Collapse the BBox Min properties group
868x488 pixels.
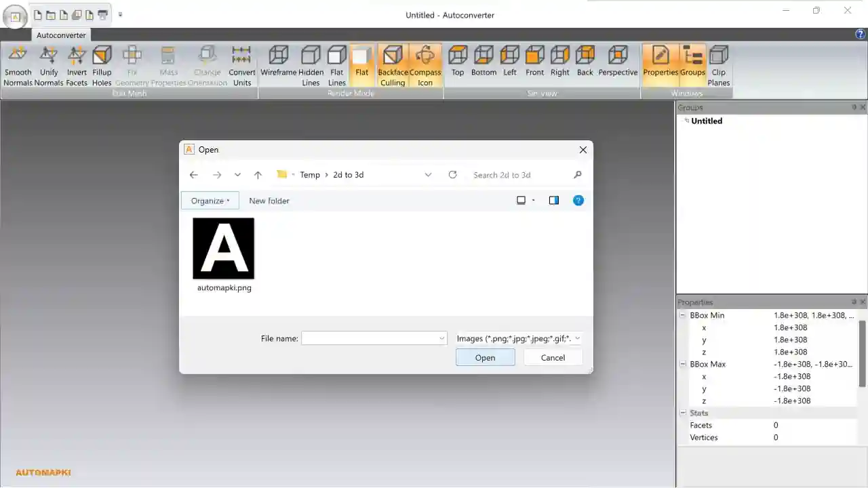pos(683,315)
